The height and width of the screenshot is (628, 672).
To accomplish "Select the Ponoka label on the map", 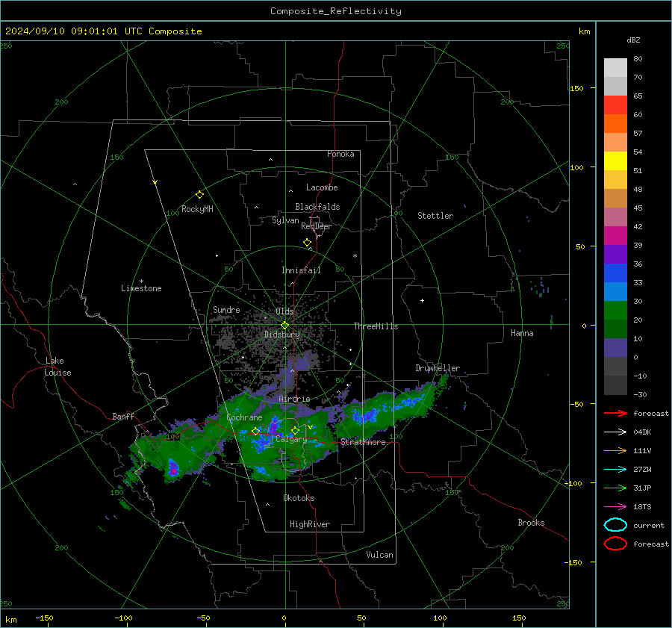I will coord(340,154).
